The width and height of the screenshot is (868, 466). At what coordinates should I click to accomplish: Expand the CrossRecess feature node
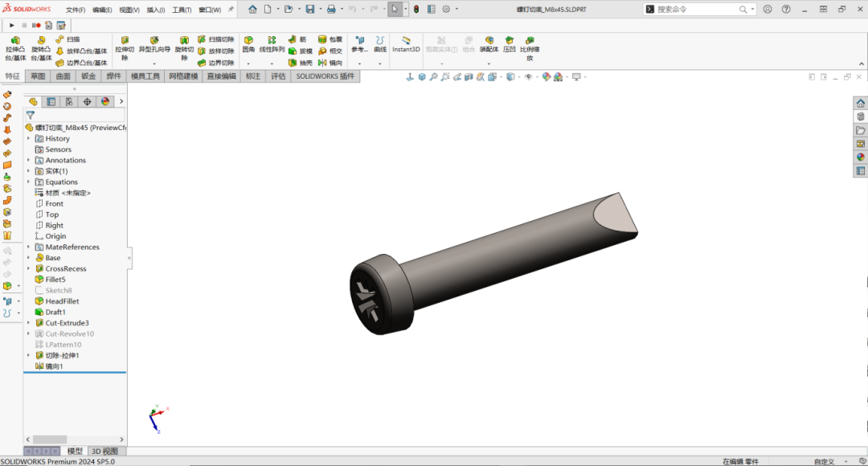click(28, 268)
